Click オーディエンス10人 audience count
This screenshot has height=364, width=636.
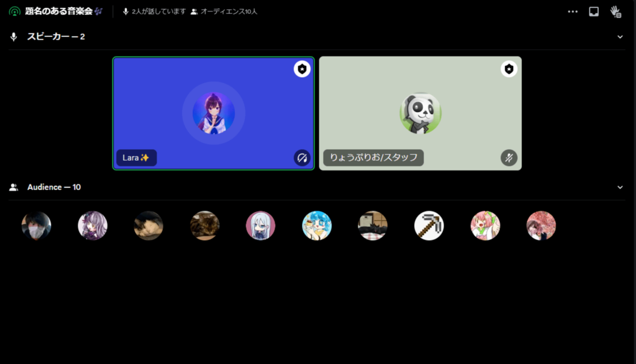228,12
